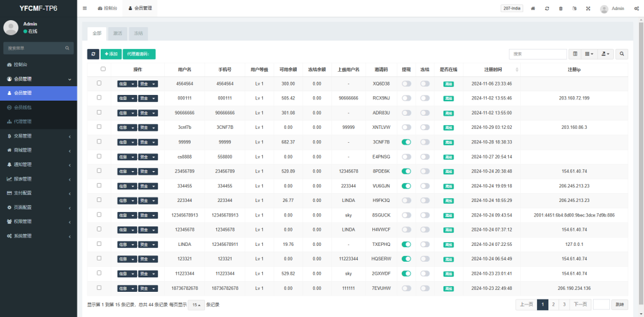Open the page size dropdown showing 15
The width and height of the screenshot is (644, 317).
pyautogui.click(x=197, y=304)
